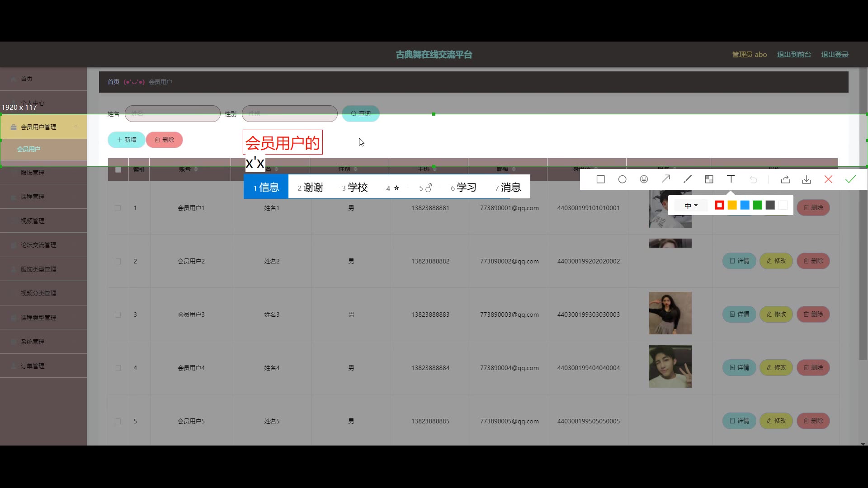Pick the yellow text color

[732, 205]
